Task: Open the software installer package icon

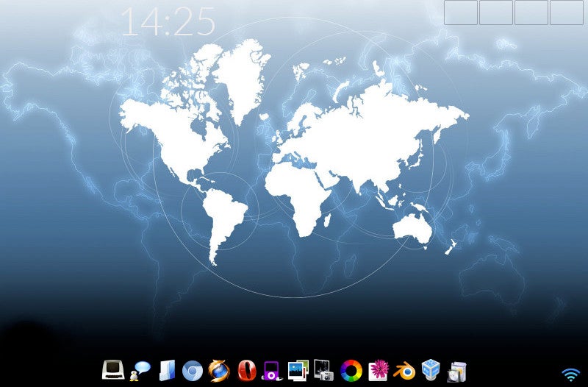Action: (456, 372)
